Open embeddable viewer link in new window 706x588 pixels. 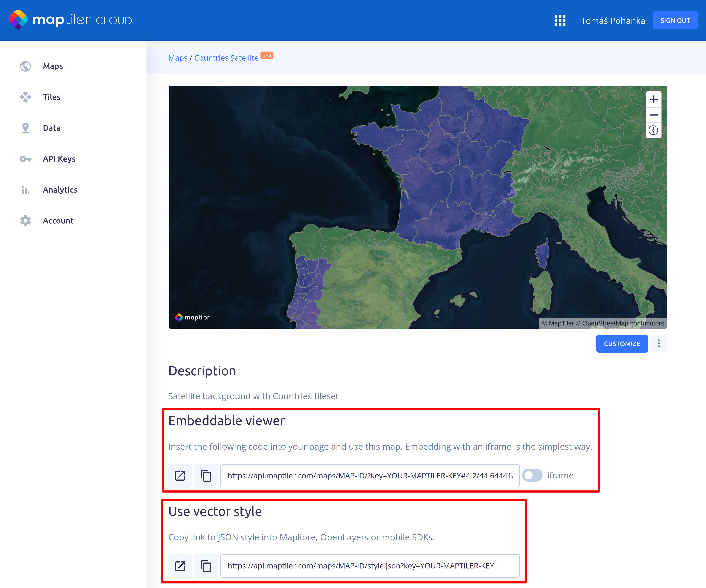click(x=180, y=475)
